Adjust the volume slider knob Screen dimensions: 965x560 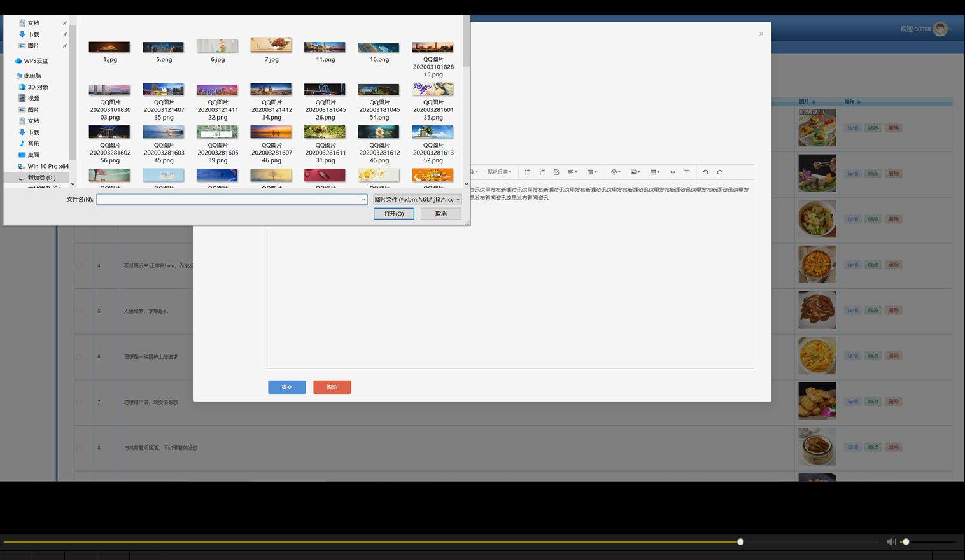906,542
